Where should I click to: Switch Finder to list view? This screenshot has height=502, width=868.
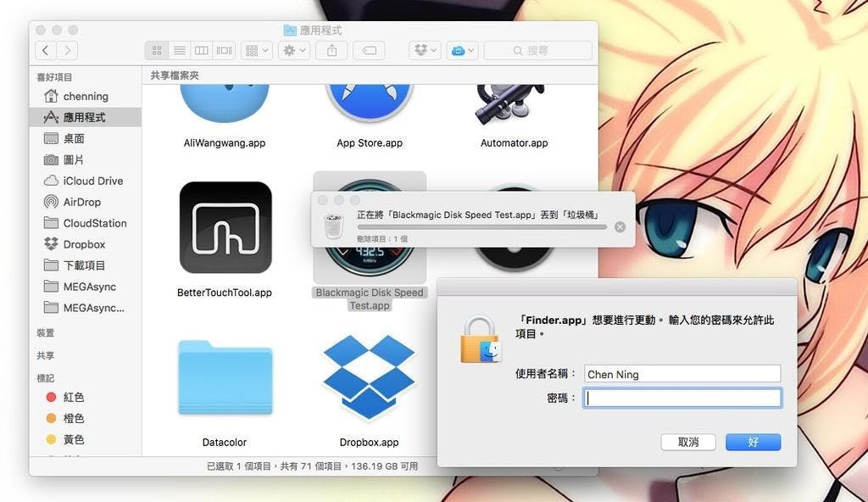(180, 50)
